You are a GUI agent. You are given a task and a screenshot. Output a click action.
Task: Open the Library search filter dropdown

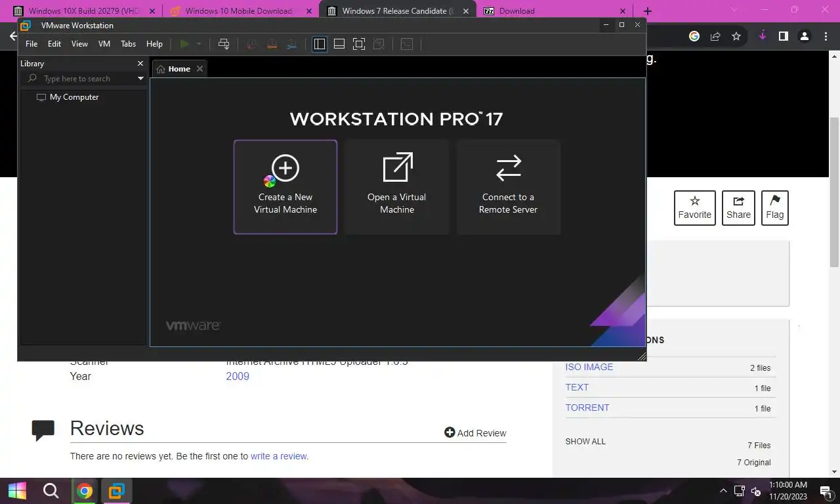[140, 79]
